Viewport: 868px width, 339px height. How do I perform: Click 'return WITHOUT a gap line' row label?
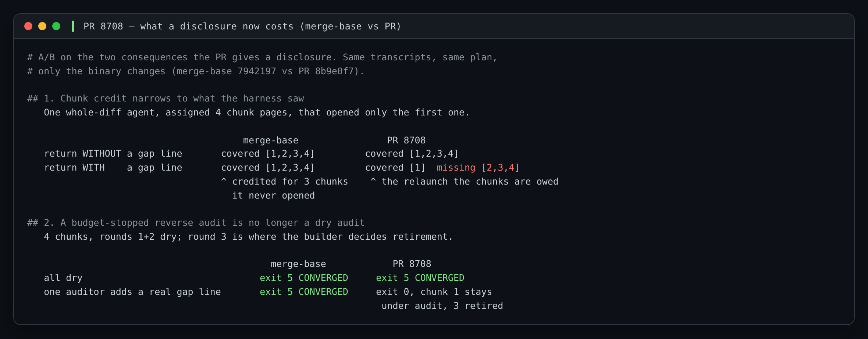113,154
